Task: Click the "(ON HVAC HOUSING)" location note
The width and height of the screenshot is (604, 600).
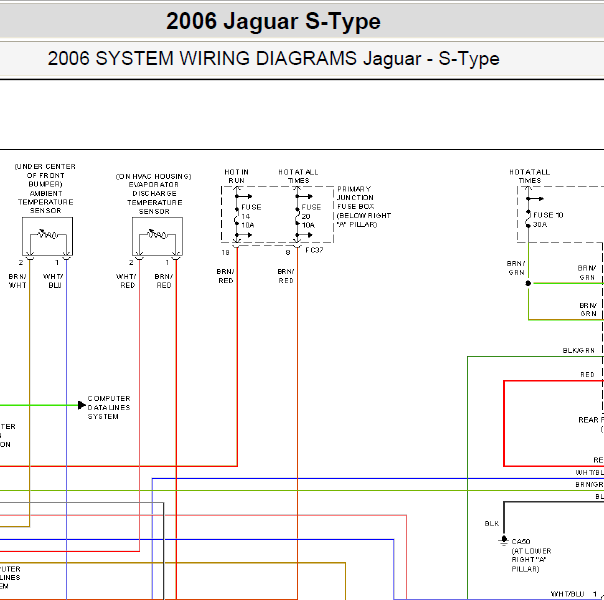Action: [154, 176]
